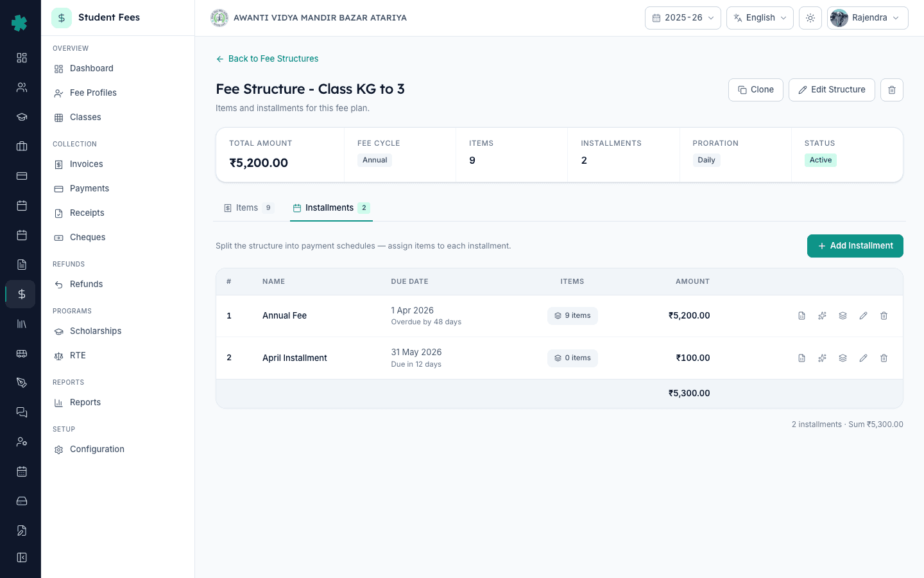Open the graduation cap icon in the dark rail
Viewport: 924px width, 578px height.
(x=22, y=117)
